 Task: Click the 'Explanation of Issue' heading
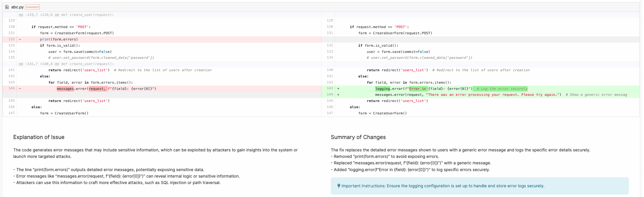(x=39, y=137)
